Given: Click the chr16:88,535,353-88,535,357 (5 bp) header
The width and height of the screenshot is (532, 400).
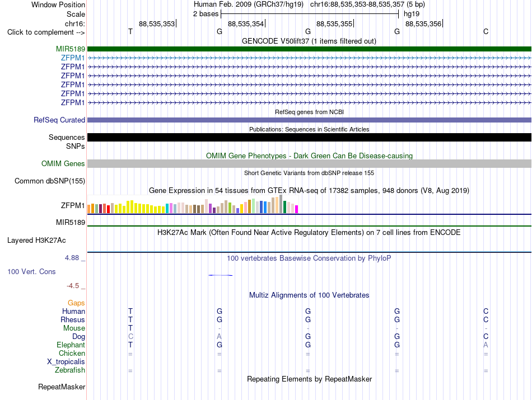Looking at the screenshot, I should click(x=367, y=4).
